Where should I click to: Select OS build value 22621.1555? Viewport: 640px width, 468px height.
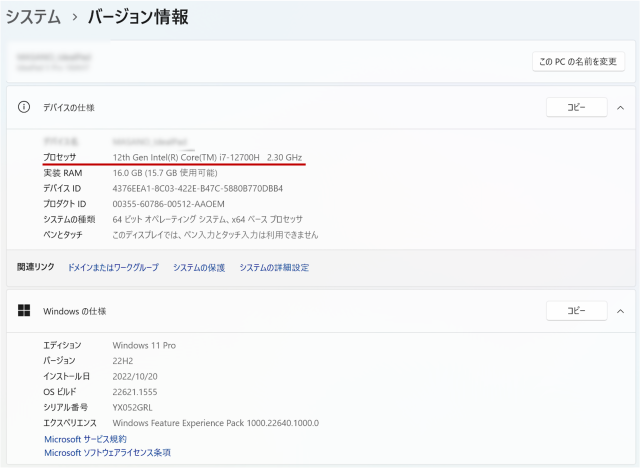tap(135, 392)
